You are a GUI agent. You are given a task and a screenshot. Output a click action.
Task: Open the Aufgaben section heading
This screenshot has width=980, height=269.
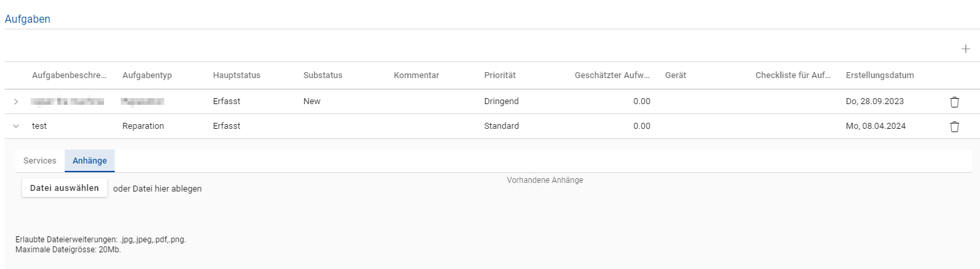coord(27,19)
